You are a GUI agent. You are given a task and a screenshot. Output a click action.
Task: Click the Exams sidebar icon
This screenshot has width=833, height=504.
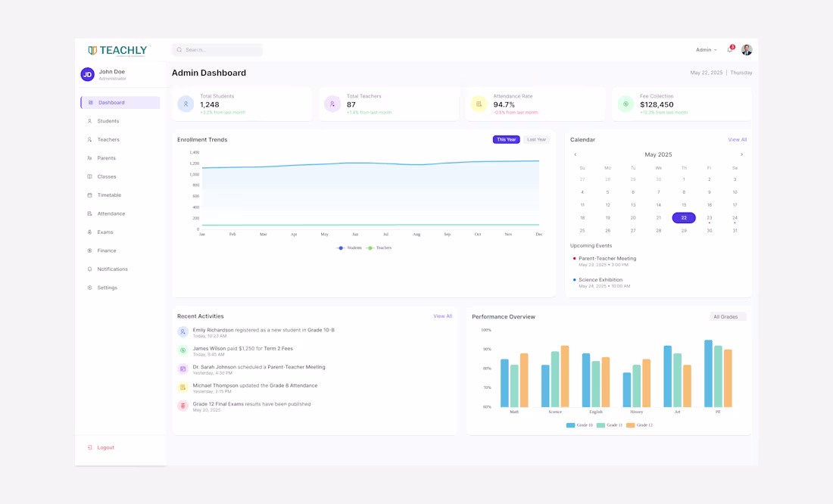(89, 232)
